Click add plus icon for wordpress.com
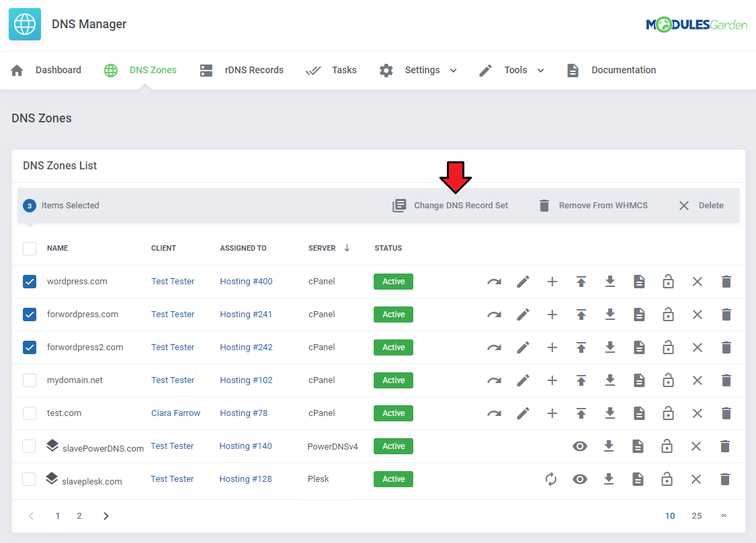 coord(552,282)
